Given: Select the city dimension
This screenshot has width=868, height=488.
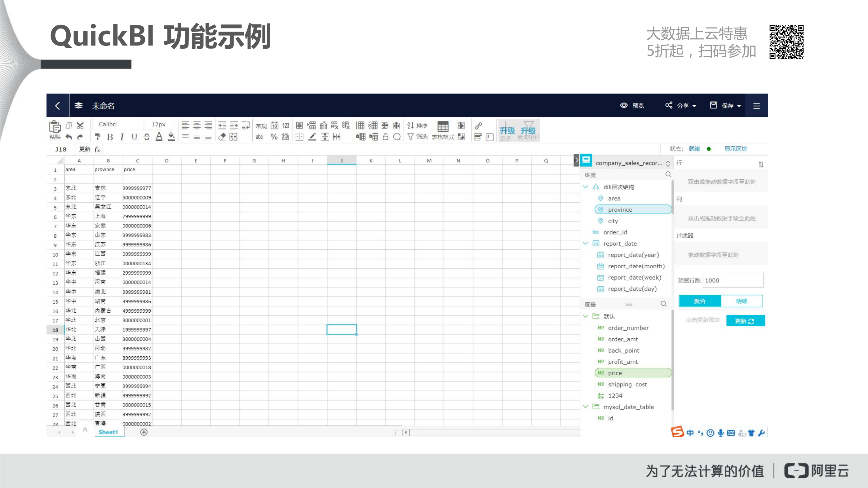Looking at the screenshot, I should (613, 221).
